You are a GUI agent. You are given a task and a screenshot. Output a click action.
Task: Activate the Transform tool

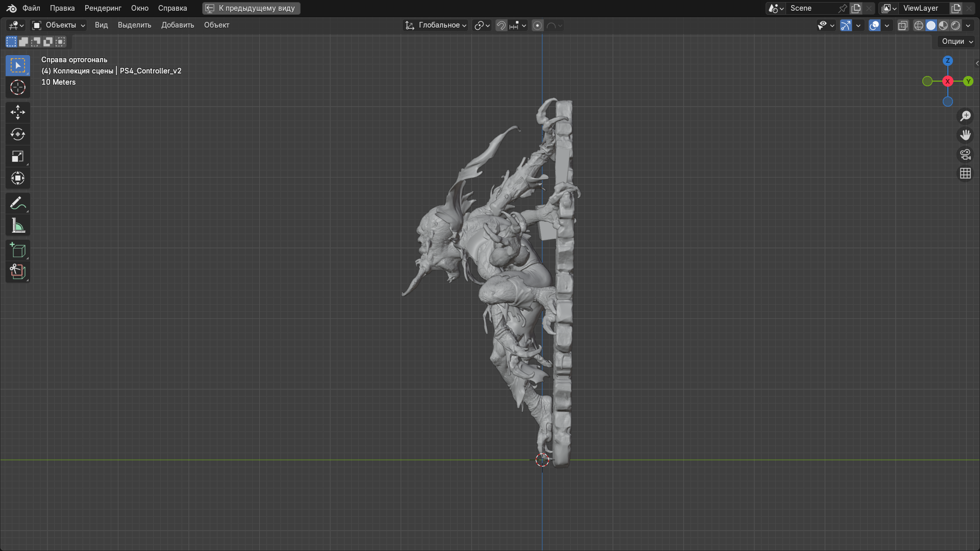click(x=18, y=178)
